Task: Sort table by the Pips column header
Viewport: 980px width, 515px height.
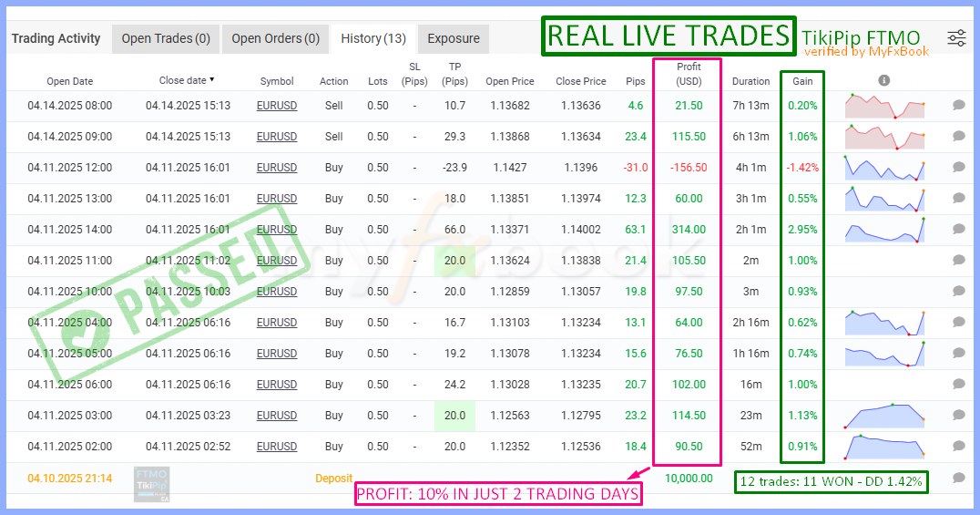Action: click(636, 81)
